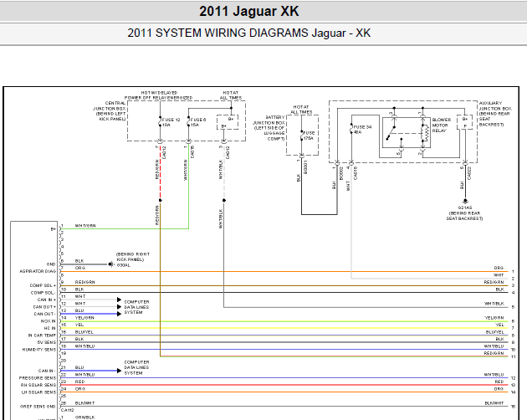Select the "BC002" connector label
Image resolution: width=527 pixels, height=420 pixels.
click(341, 173)
